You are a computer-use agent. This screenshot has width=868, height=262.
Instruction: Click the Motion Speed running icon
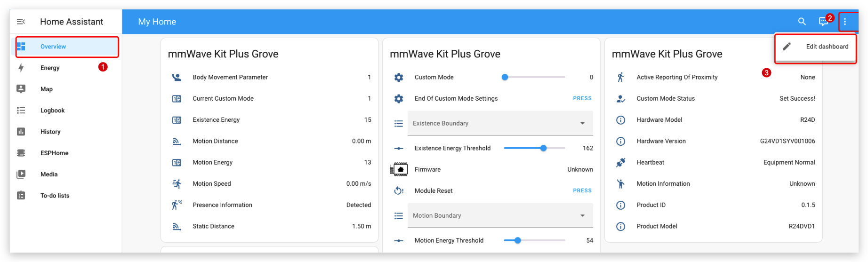177,183
